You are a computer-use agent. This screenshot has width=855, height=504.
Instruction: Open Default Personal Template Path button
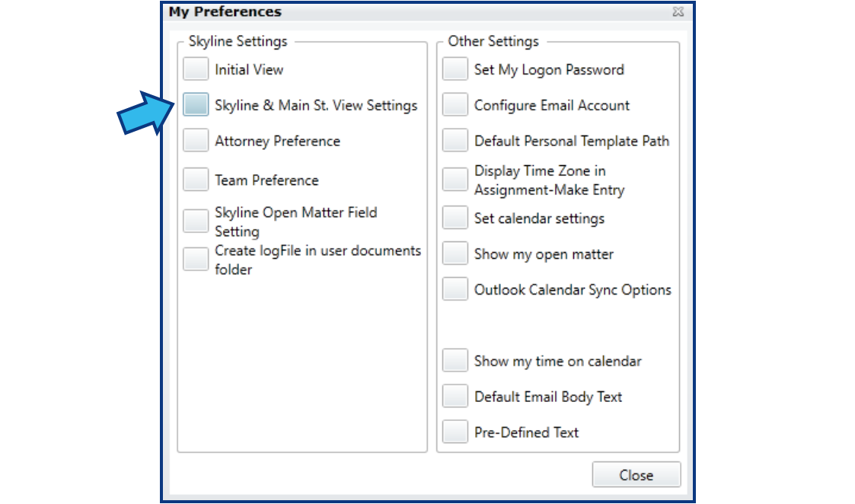(455, 140)
